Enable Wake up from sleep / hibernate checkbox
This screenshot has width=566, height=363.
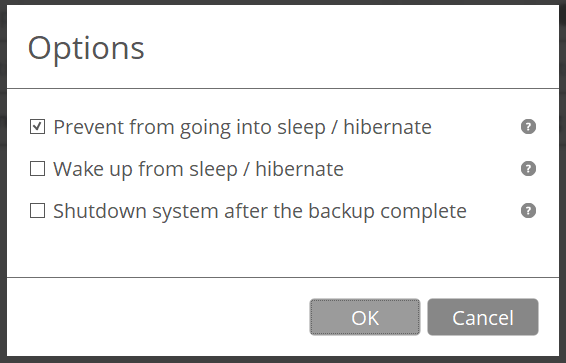(38, 169)
